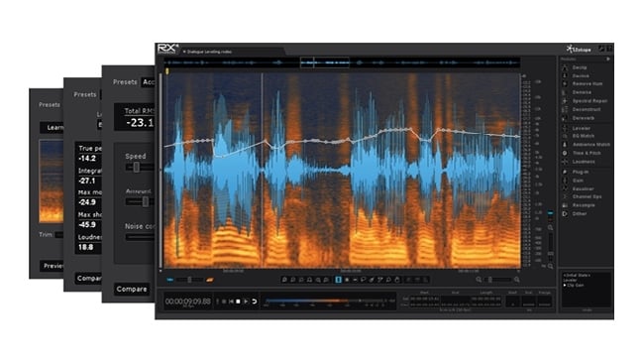
Task: Open the Ambience Match module
Action: [590, 145]
